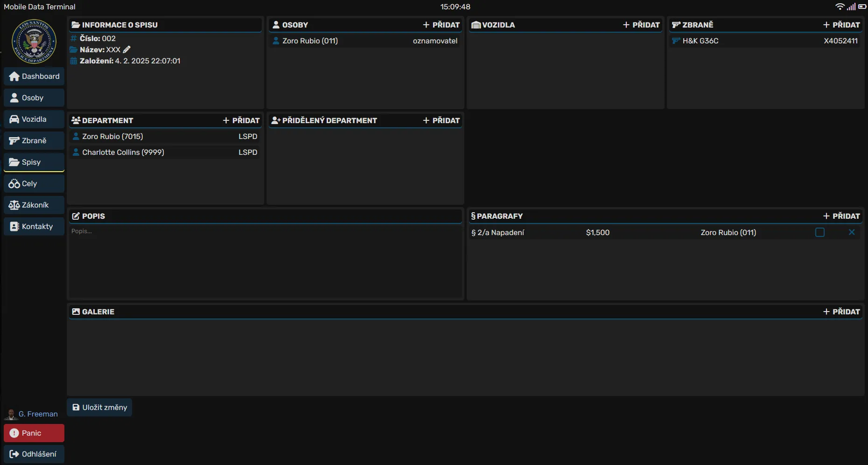Image resolution: width=868 pixels, height=465 pixels.
Task: Click the battery status icon
Action: (862, 7)
